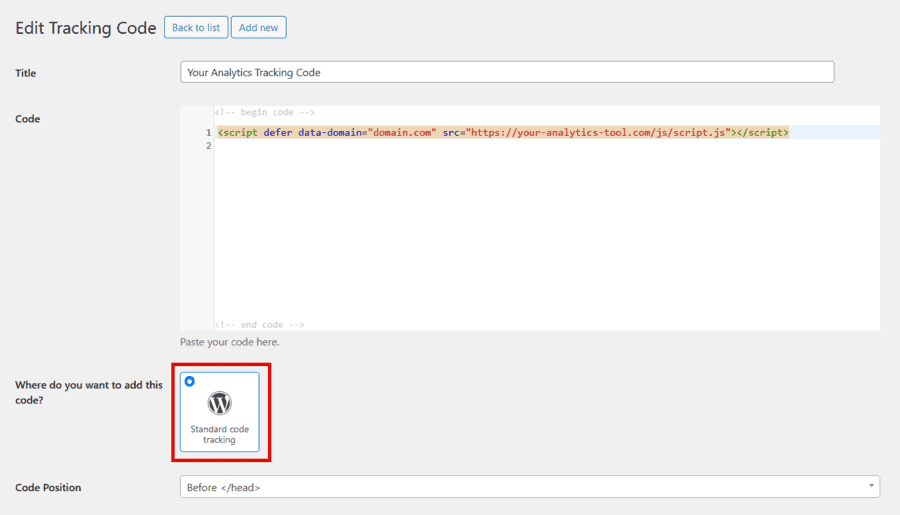Click the 'Where do you want to add this code?' label

(89, 393)
